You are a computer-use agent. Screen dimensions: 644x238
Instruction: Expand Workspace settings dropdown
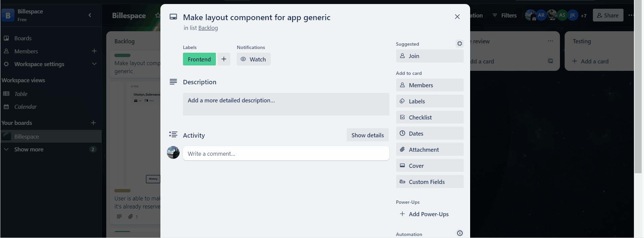point(94,64)
